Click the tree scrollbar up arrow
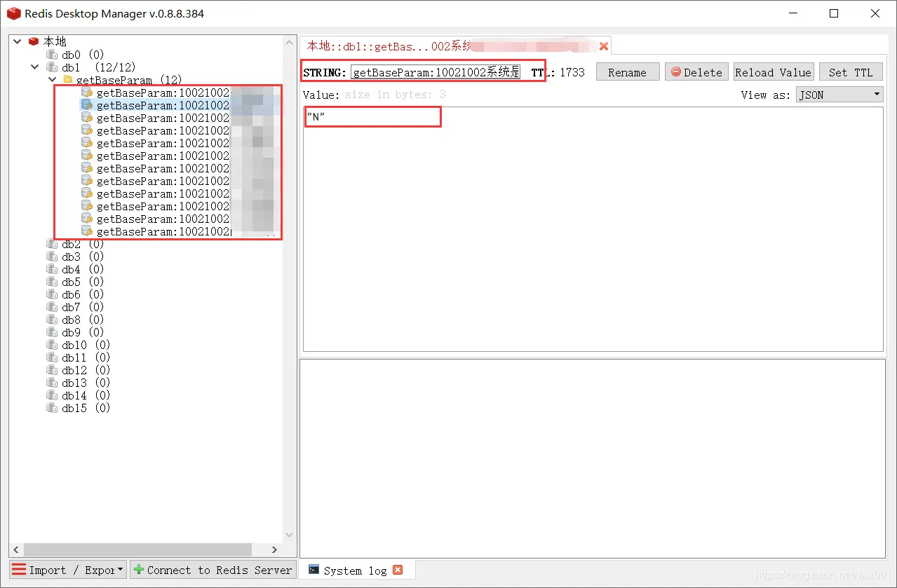Image resolution: width=897 pixels, height=588 pixels. coord(290,42)
